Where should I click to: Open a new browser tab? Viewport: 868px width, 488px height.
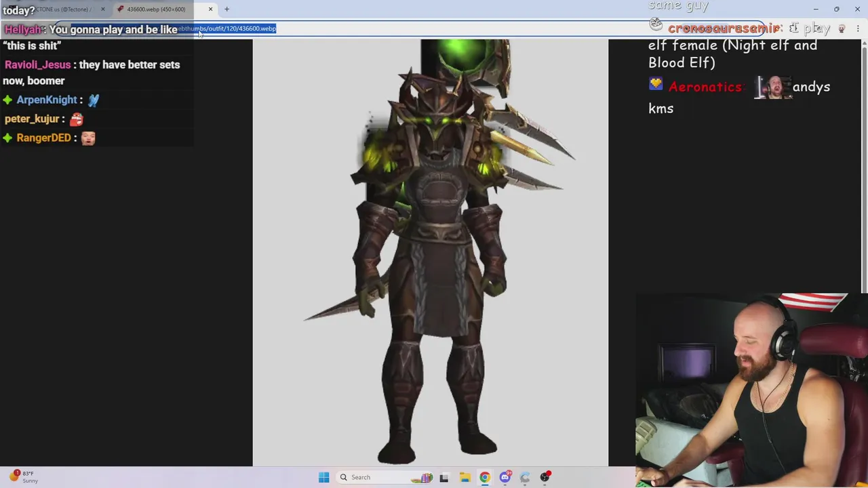pyautogui.click(x=226, y=9)
